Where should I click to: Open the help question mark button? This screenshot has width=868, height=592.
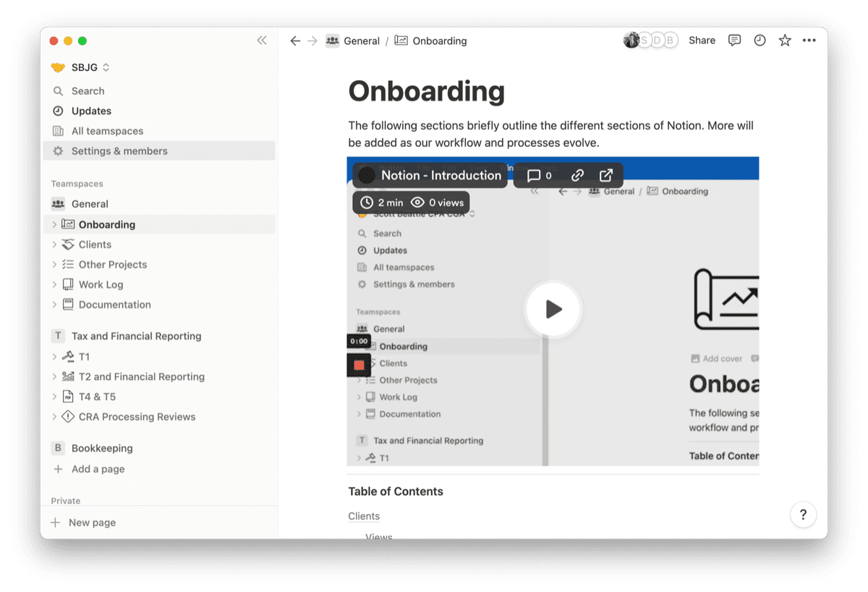[803, 515]
